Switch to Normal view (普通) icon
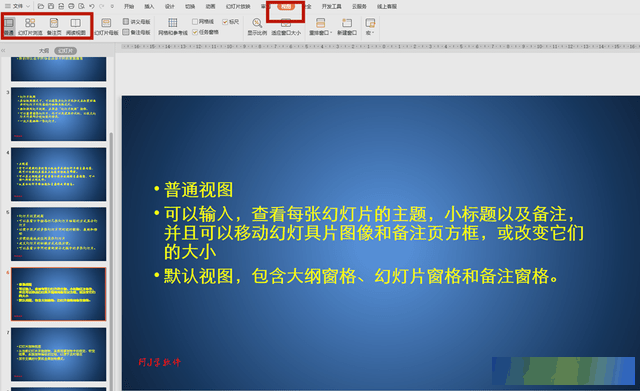 pos(9,26)
